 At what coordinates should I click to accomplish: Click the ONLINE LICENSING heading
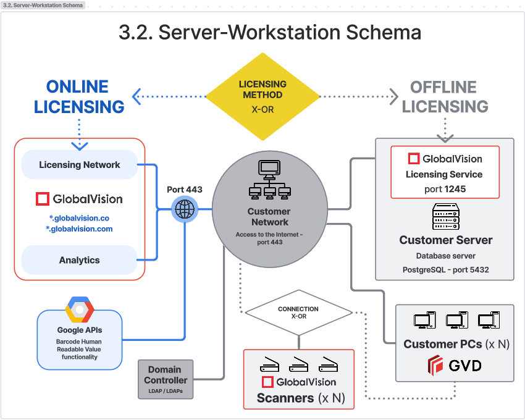point(78,96)
